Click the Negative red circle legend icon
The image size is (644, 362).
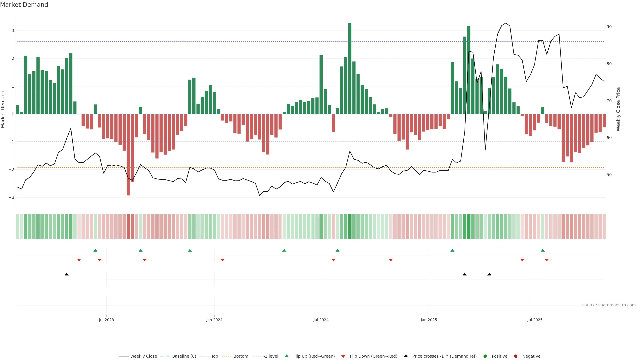click(516, 356)
